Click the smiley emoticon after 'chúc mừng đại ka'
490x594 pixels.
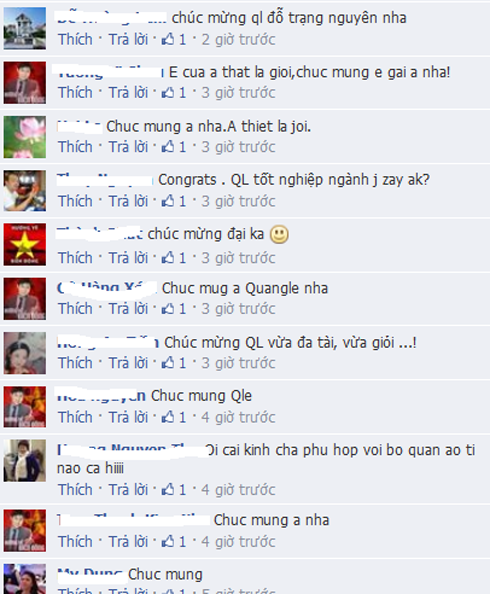[279, 234]
